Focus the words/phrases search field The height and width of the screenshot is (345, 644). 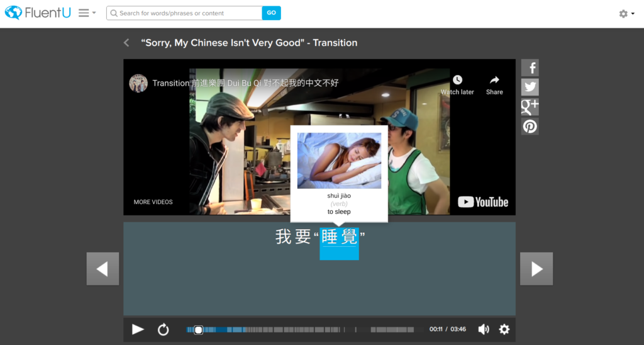click(x=184, y=13)
